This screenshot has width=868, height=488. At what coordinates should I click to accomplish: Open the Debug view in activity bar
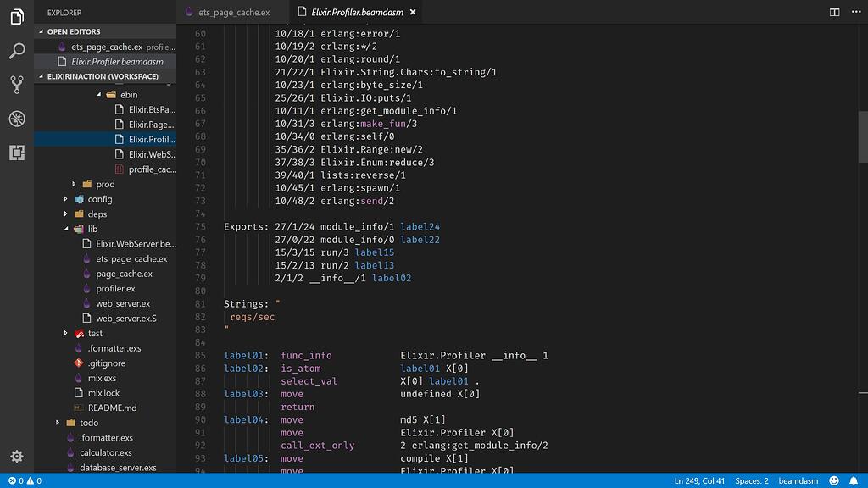click(x=17, y=117)
